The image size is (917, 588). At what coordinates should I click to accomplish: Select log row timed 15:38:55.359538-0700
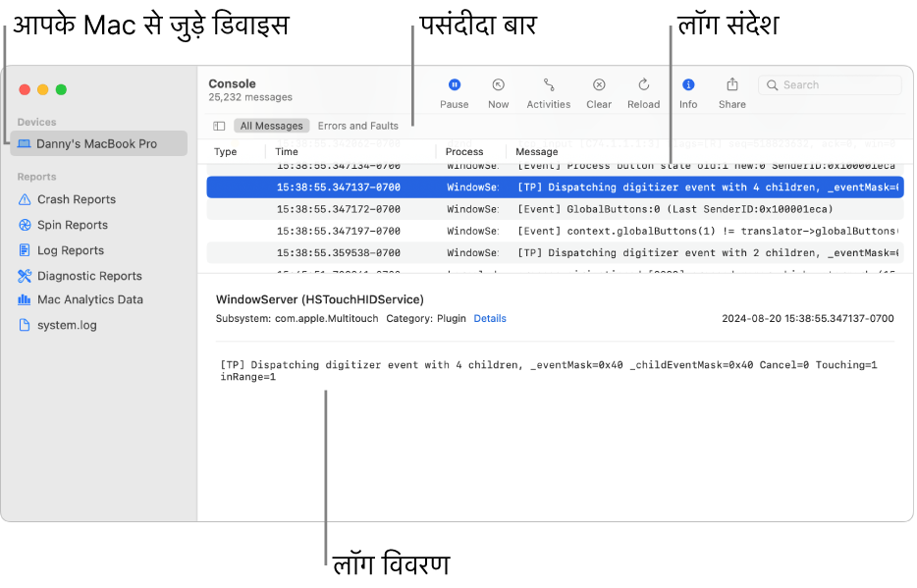pos(555,253)
